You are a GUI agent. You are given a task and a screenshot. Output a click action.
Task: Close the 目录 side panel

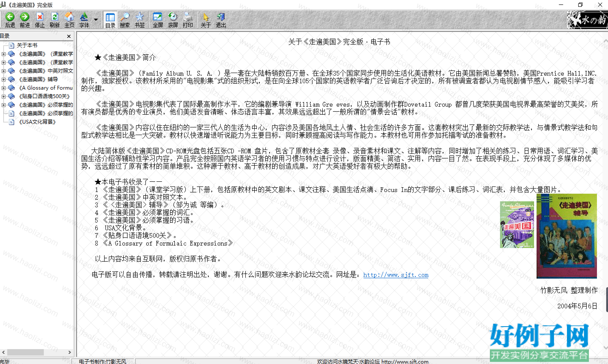(x=69, y=36)
